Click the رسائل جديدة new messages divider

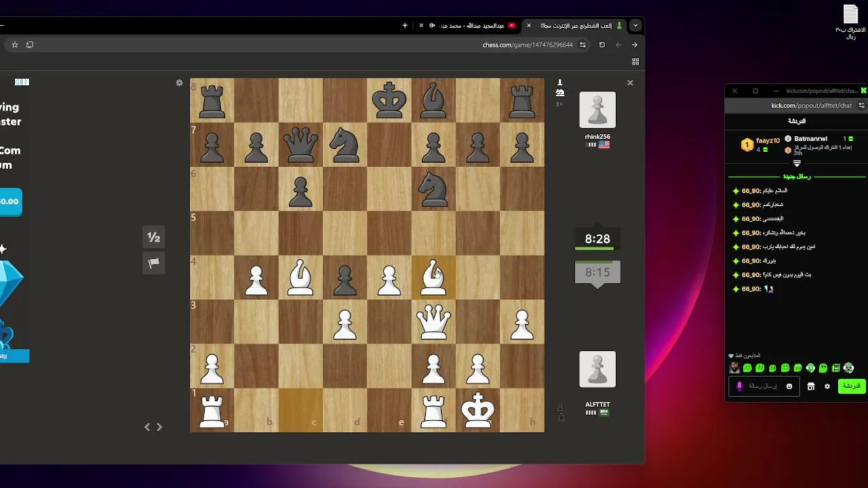click(797, 176)
